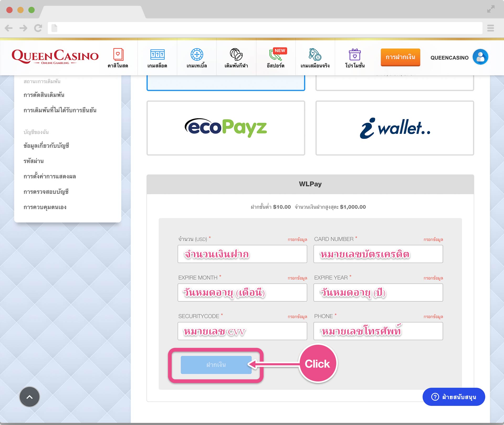Click the selected blue payment card above ecoPayz
Viewport: 504px width, 425px height.
tap(226, 83)
